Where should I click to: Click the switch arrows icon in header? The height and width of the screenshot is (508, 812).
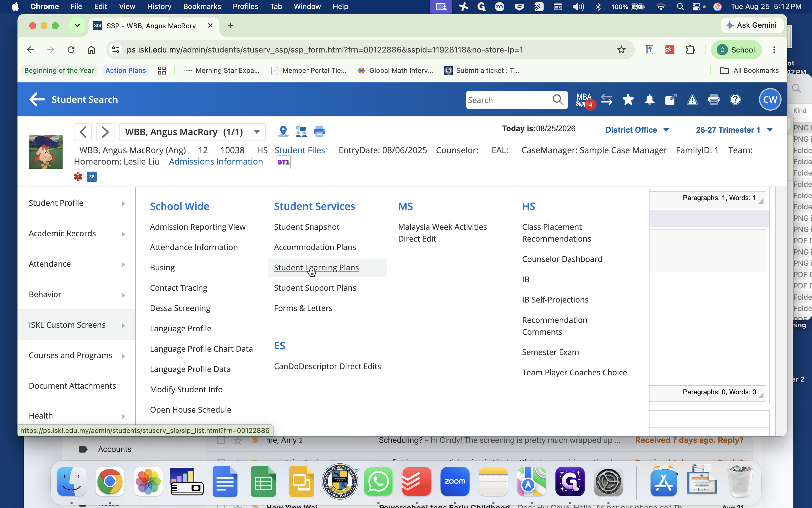coord(607,100)
